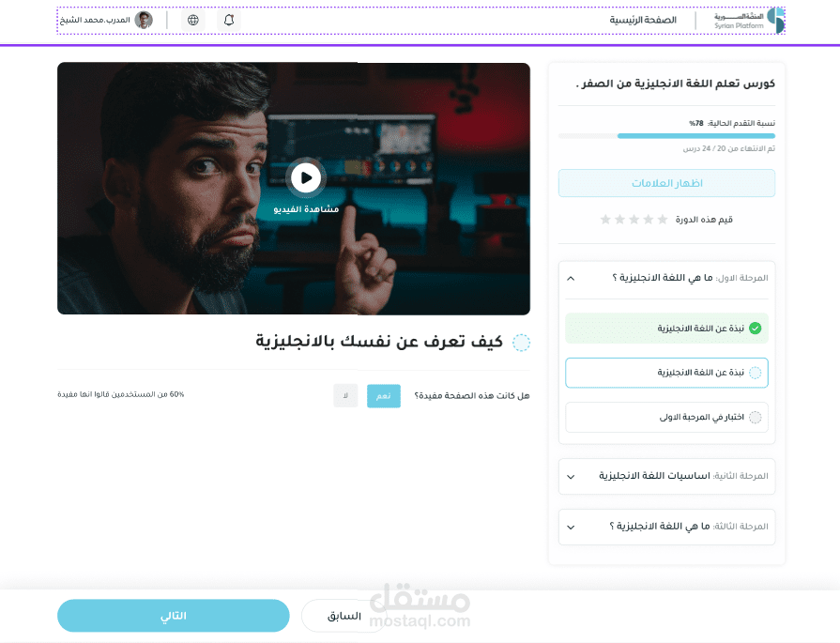Click the dotted circle beside the lesson title
Image resolution: width=840 pixels, height=643 pixels.
pyautogui.click(x=521, y=343)
